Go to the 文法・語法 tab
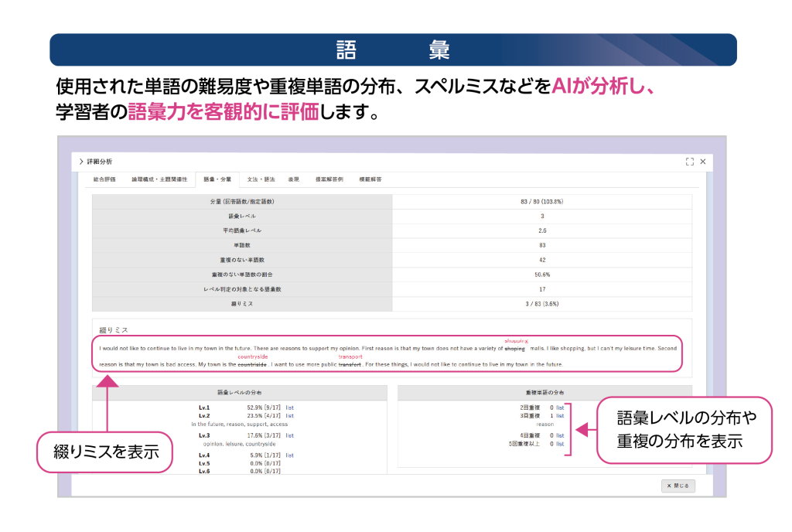 pos(261,179)
